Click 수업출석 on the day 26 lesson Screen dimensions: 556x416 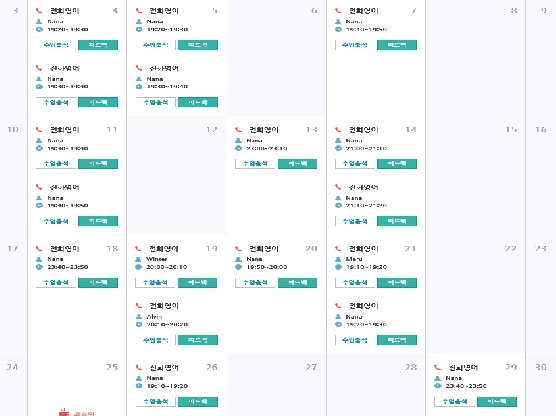155,401
